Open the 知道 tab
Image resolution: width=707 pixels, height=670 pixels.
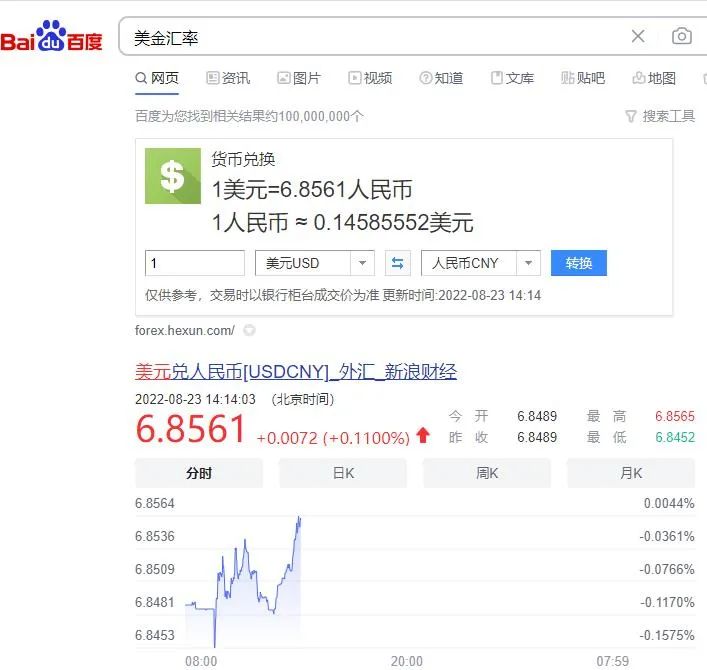[x=441, y=78]
